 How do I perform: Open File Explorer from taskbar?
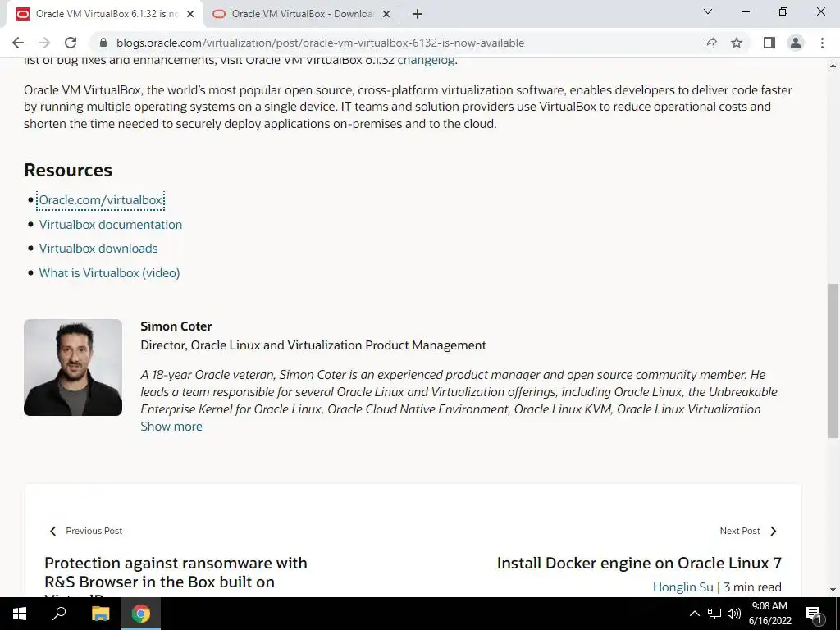(x=100, y=614)
